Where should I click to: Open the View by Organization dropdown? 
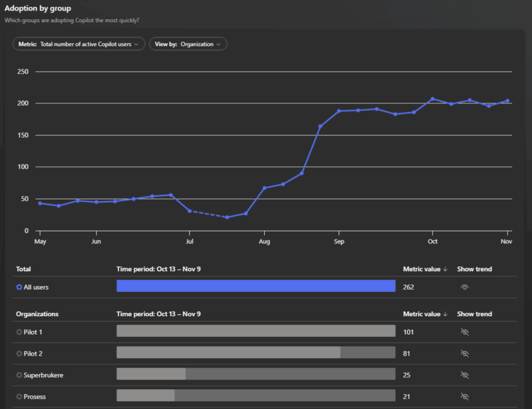point(188,44)
